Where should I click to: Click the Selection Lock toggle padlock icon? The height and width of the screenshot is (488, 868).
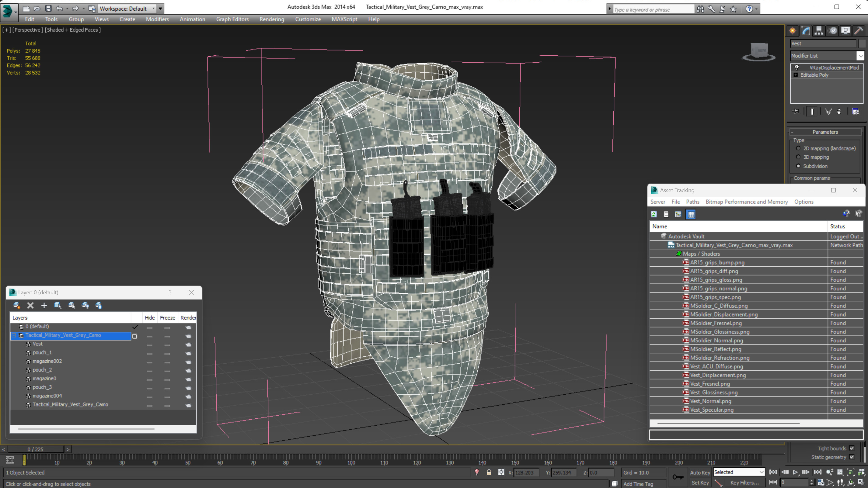[489, 472]
